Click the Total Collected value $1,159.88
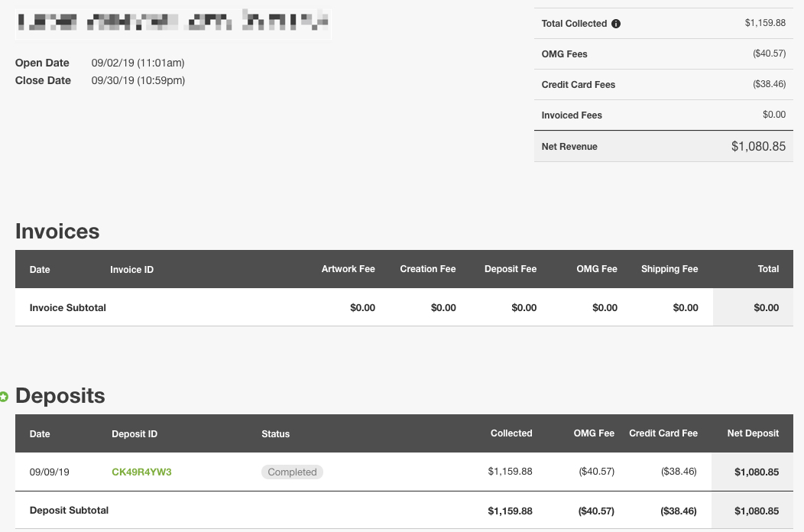 pyautogui.click(x=765, y=23)
